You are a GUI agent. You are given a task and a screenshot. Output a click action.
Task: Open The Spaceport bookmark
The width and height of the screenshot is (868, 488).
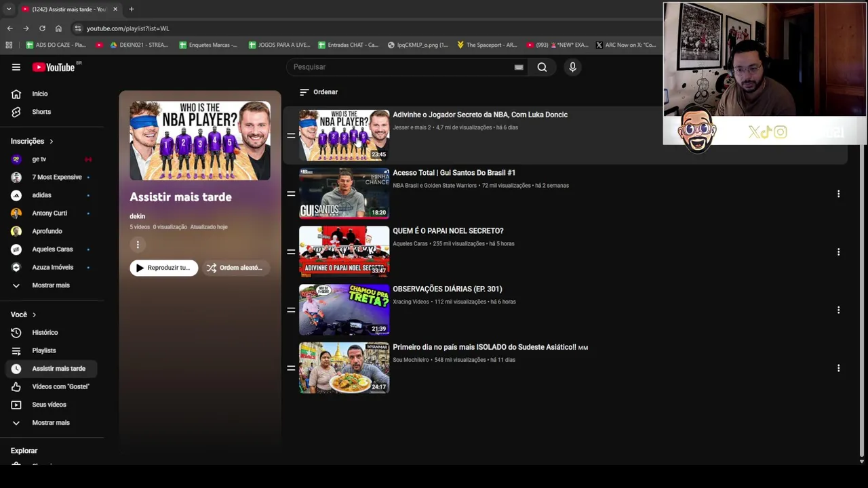487,45
